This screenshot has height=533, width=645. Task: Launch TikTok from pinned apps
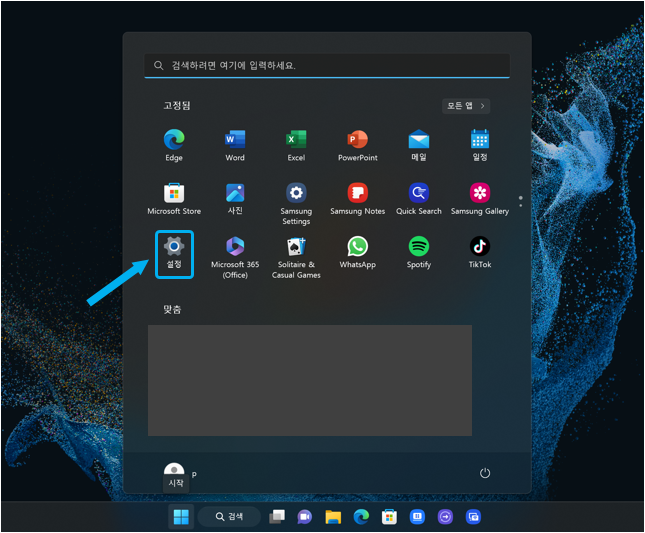click(480, 252)
